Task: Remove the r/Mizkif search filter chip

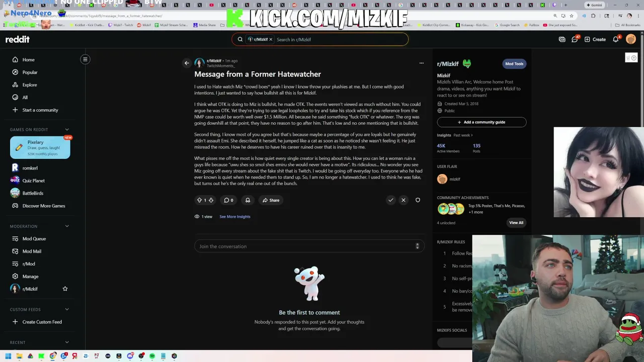Action: point(271,39)
